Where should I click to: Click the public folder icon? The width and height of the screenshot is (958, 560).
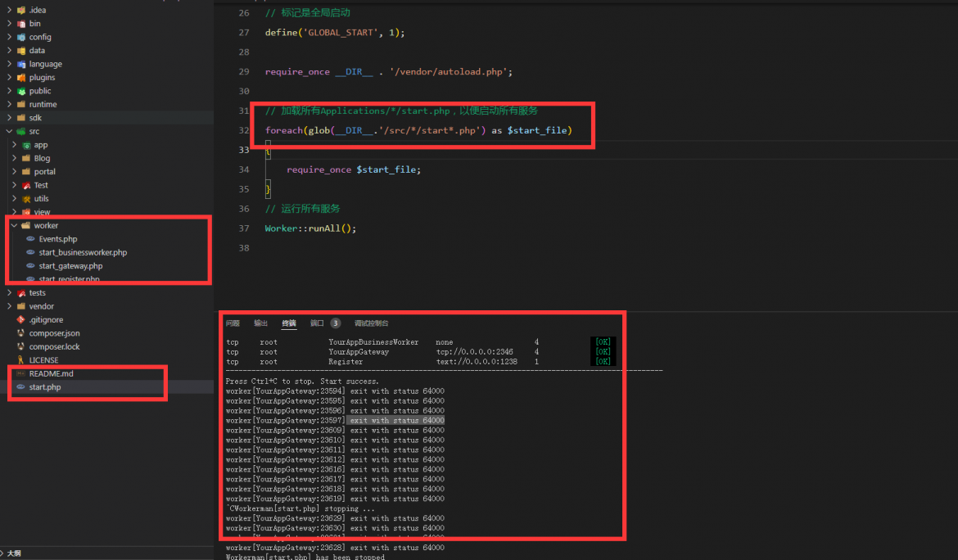point(21,91)
